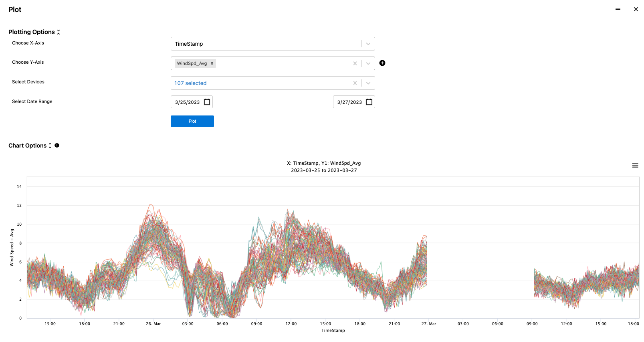
Task: Add another Y-axis with plus icon
Action: click(382, 63)
